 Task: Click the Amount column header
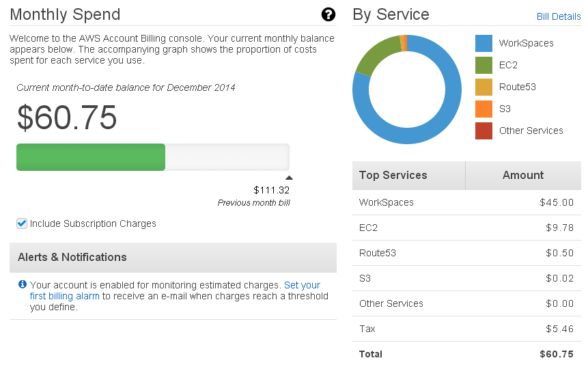tap(522, 176)
